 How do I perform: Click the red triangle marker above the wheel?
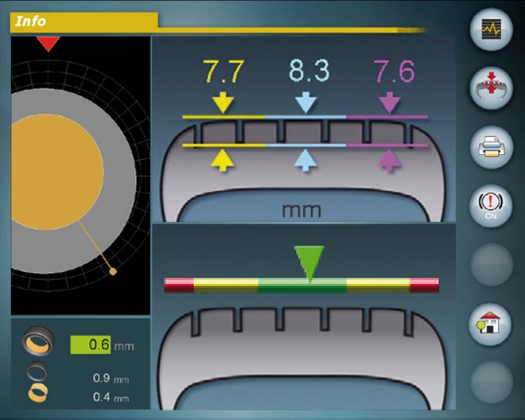tap(48, 44)
